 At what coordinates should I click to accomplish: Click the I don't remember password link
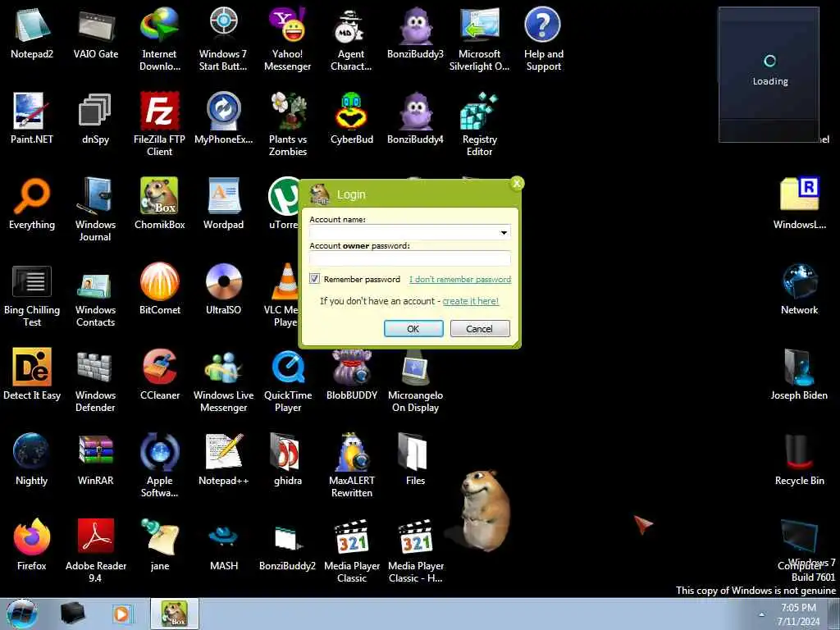[x=460, y=279]
